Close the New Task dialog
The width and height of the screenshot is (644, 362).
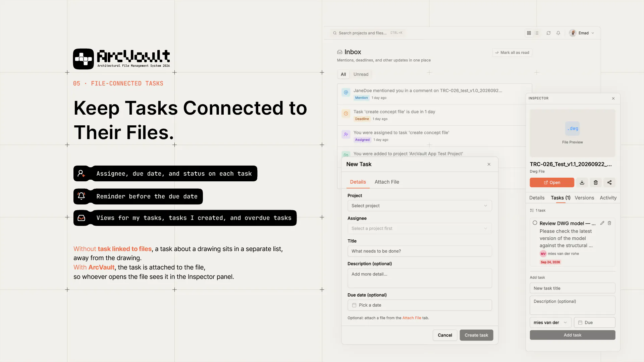pyautogui.click(x=489, y=164)
